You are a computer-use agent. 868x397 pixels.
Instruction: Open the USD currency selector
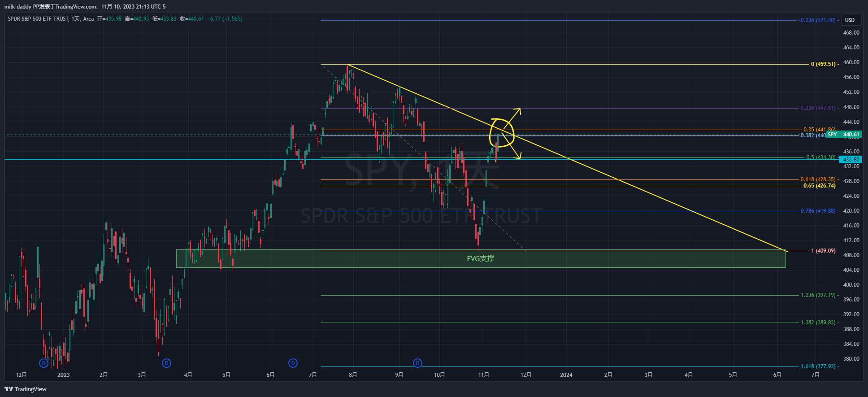click(x=850, y=20)
